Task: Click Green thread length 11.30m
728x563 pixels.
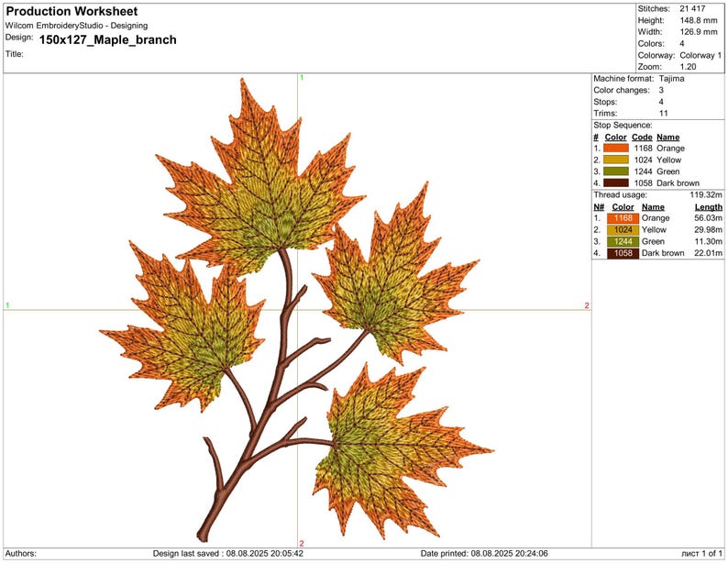Action: pos(708,241)
